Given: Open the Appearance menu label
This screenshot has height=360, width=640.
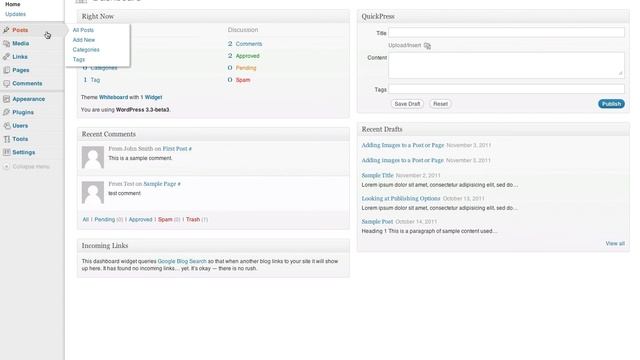Looking at the screenshot, I should pos(29,99).
